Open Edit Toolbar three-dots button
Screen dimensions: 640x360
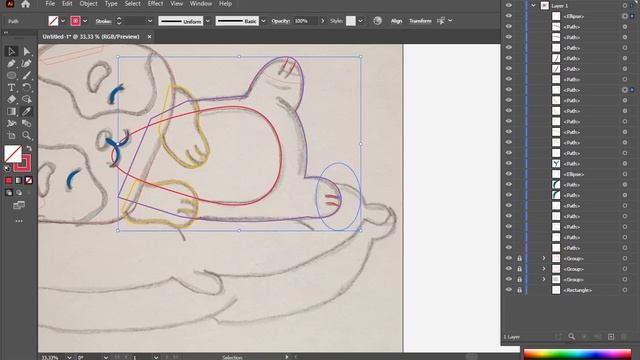coord(19,221)
